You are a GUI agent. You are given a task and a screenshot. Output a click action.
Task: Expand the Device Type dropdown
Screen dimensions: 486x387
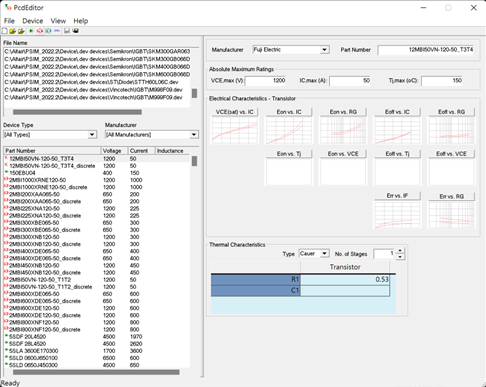click(92, 135)
